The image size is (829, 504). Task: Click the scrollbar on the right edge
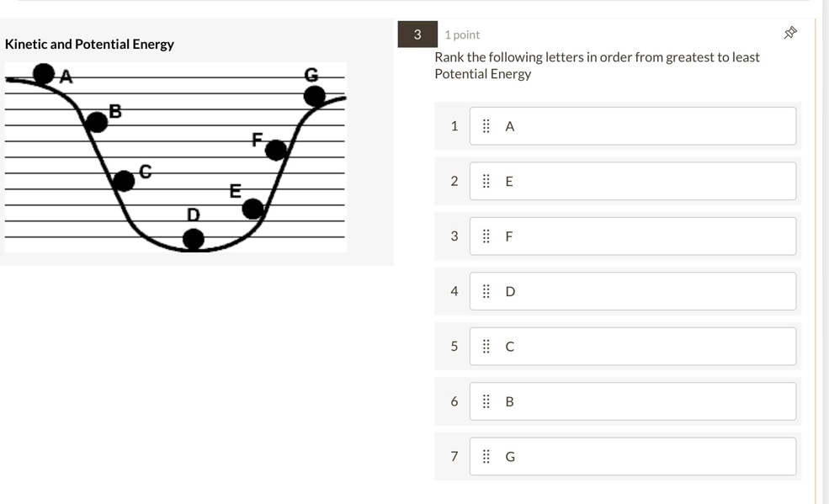pyautogui.click(x=823, y=252)
